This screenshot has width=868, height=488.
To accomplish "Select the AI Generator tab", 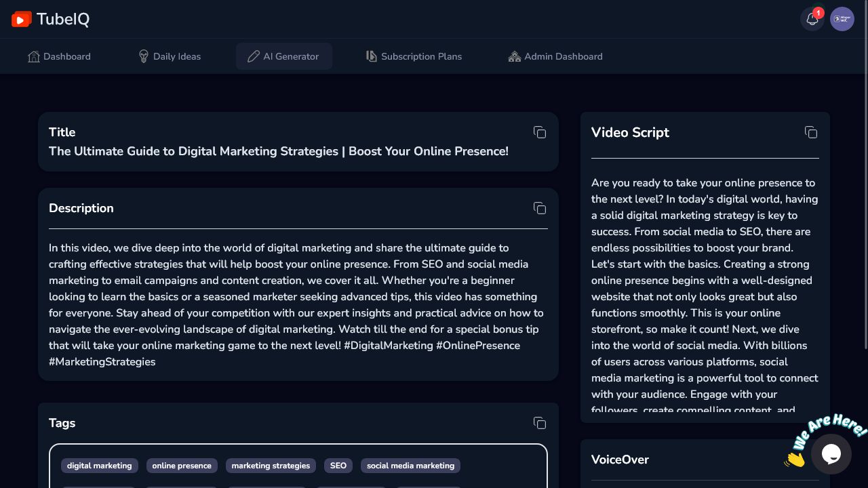I will click(283, 56).
